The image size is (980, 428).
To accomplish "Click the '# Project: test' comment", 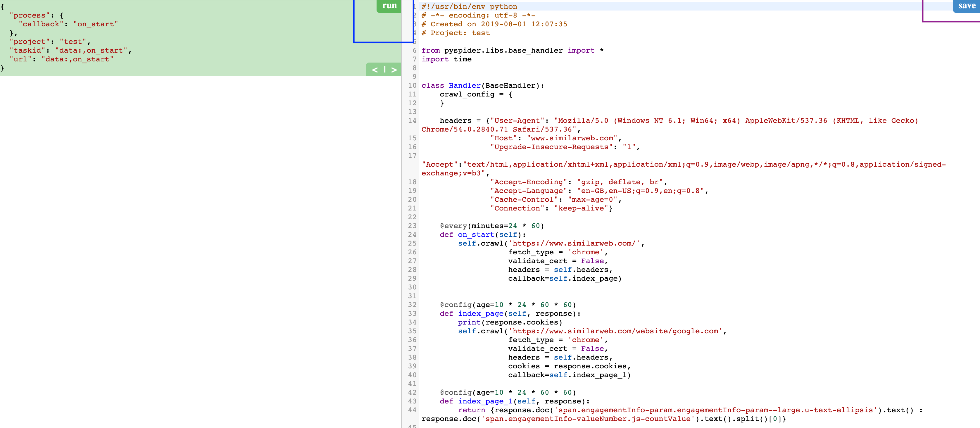I will [456, 33].
